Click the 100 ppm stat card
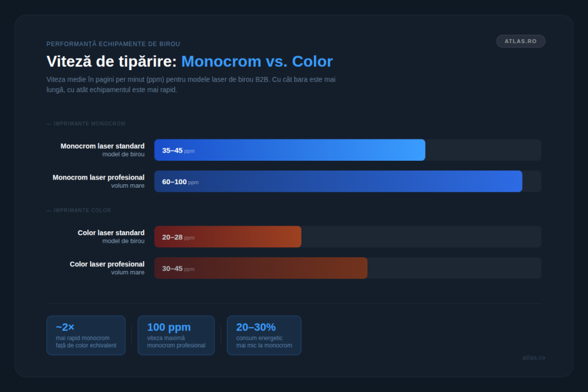588x392 pixels. tap(176, 335)
